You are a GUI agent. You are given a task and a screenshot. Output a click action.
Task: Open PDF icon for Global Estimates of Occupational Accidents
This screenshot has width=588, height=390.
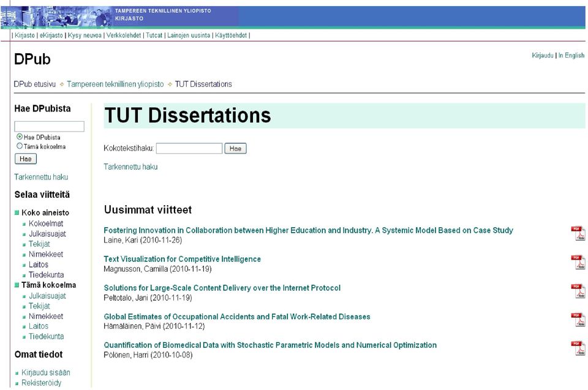(x=578, y=320)
